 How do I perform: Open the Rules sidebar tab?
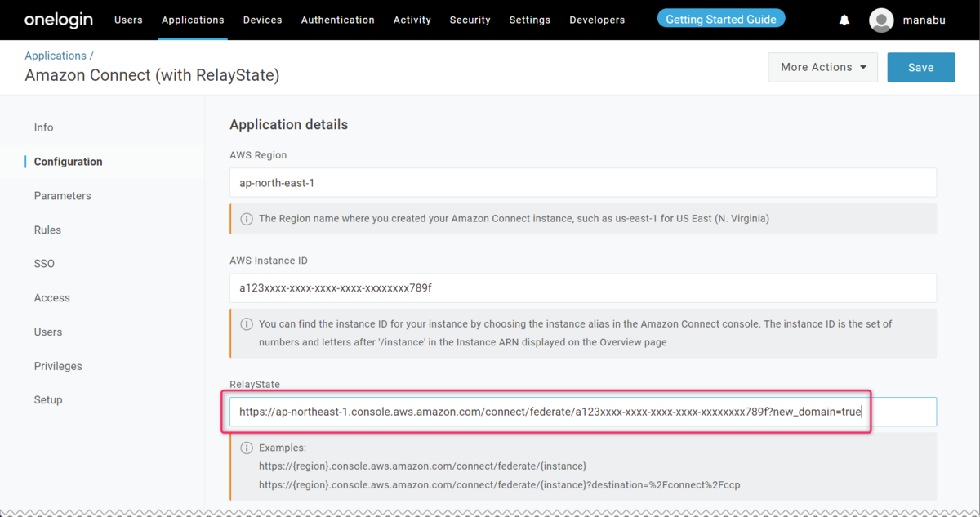click(x=47, y=230)
